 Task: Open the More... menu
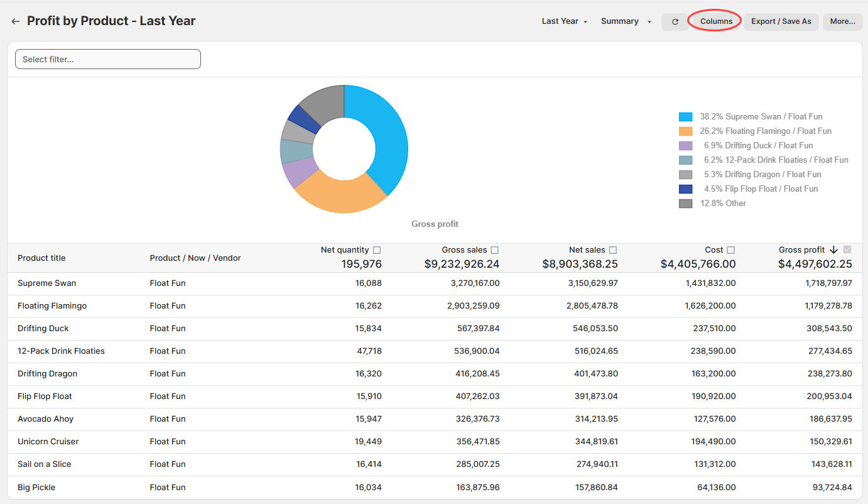842,21
